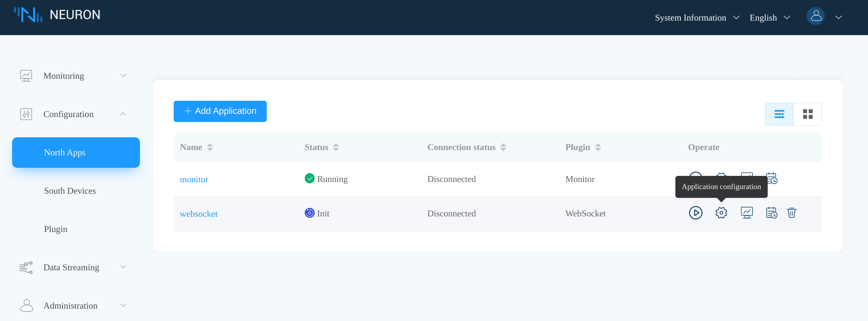Image resolution: width=868 pixels, height=321 pixels.
Task: Switch to card view layout
Action: point(808,114)
